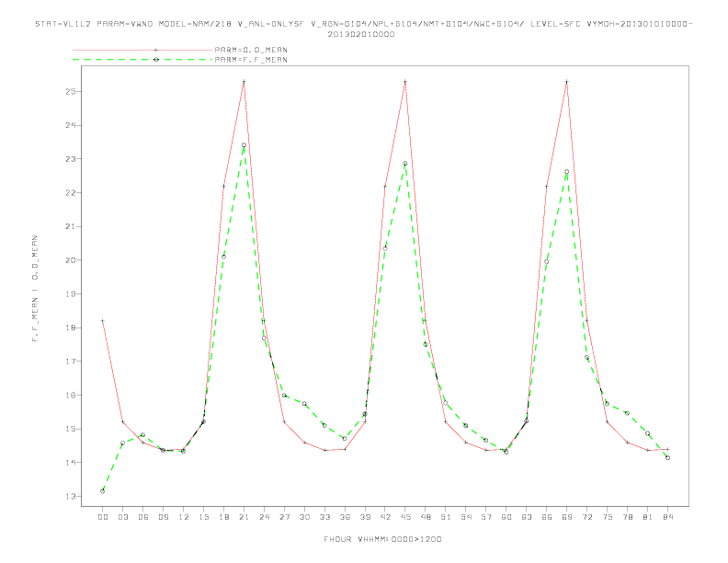
Task: Click y-axis tick label 20
Action: click(x=71, y=260)
